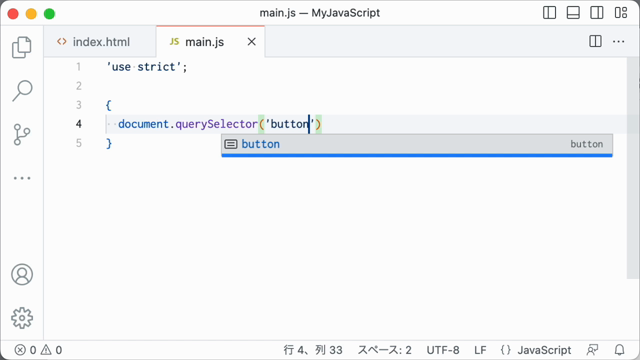Toggle the secondary side bar layout icon

click(597, 13)
